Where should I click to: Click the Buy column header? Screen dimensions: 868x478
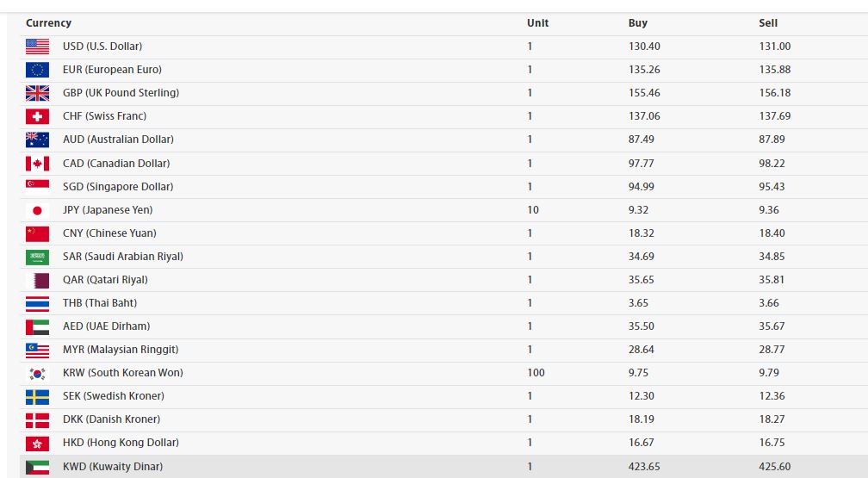point(637,23)
